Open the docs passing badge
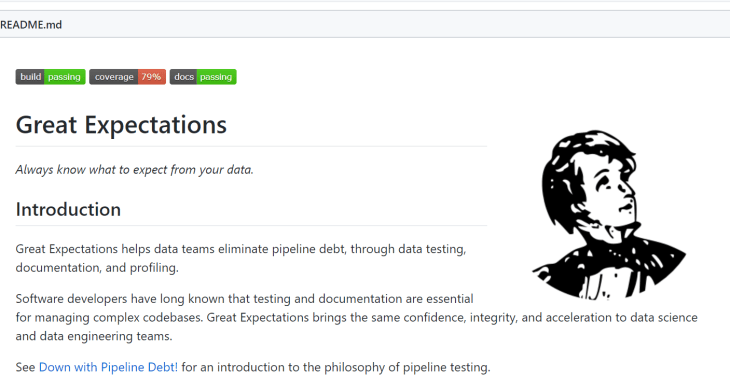 click(x=203, y=77)
